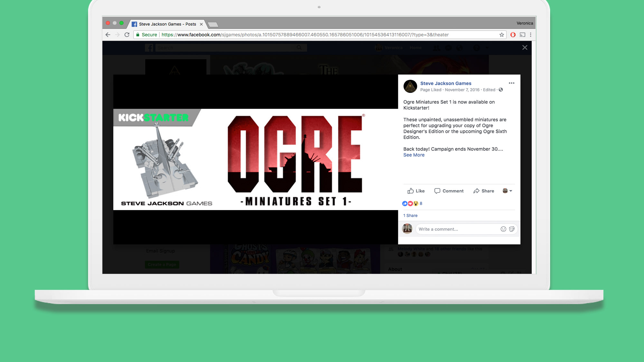Click the public globe privacy icon
The height and width of the screenshot is (362, 644).
click(x=501, y=90)
